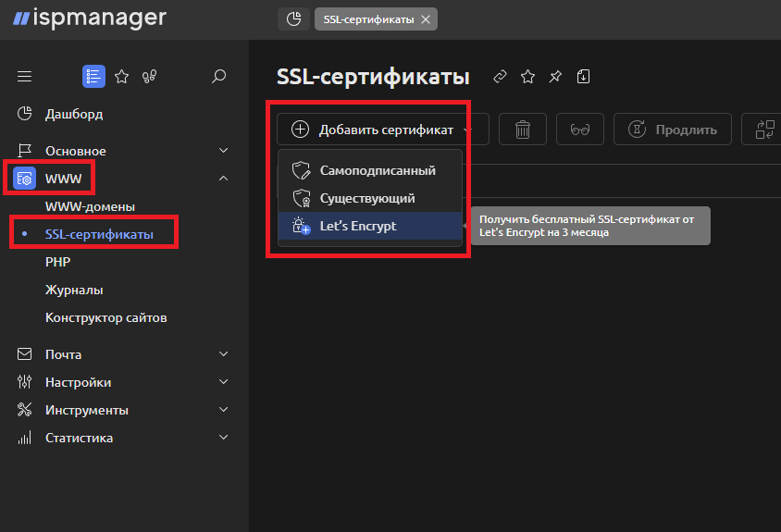Expand the Статистика section chevron
The width and height of the screenshot is (781, 532).
click(224, 438)
